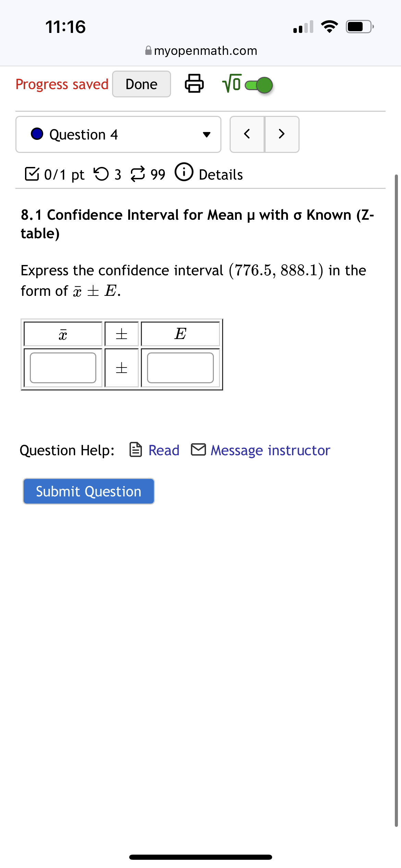Click the x̄ answer input field
This screenshot has width=401, height=868.
[63, 367]
